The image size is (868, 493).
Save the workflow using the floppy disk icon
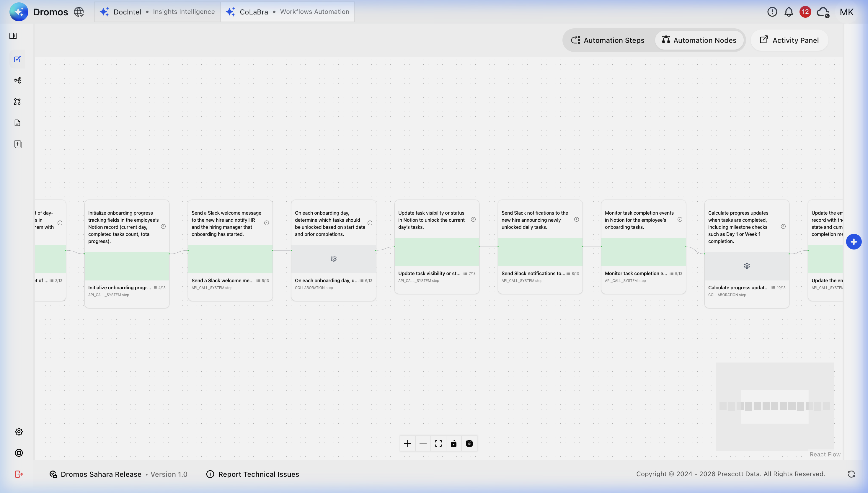point(469,443)
